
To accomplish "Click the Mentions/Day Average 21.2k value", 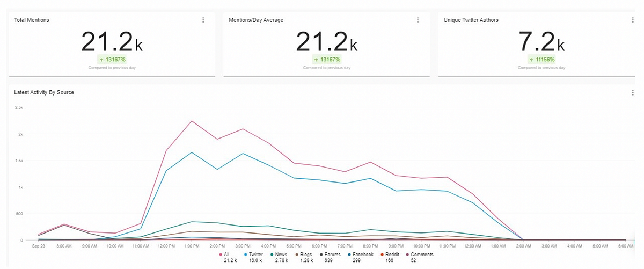I will 326,41.
